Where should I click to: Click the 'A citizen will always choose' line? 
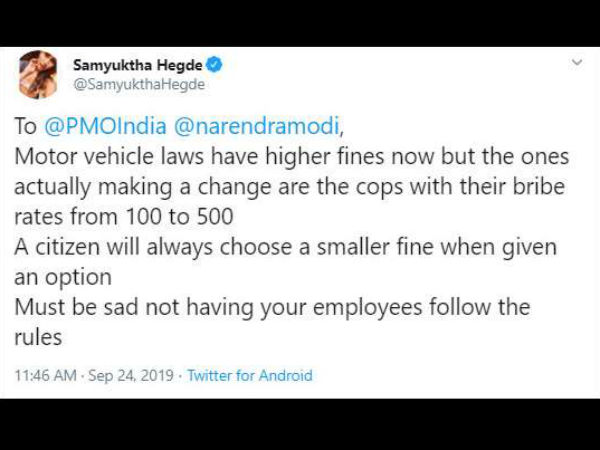tap(285, 247)
